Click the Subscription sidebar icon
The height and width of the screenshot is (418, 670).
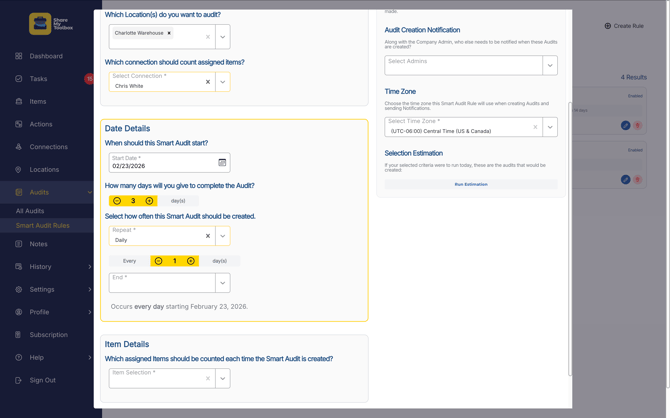coord(18,335)
